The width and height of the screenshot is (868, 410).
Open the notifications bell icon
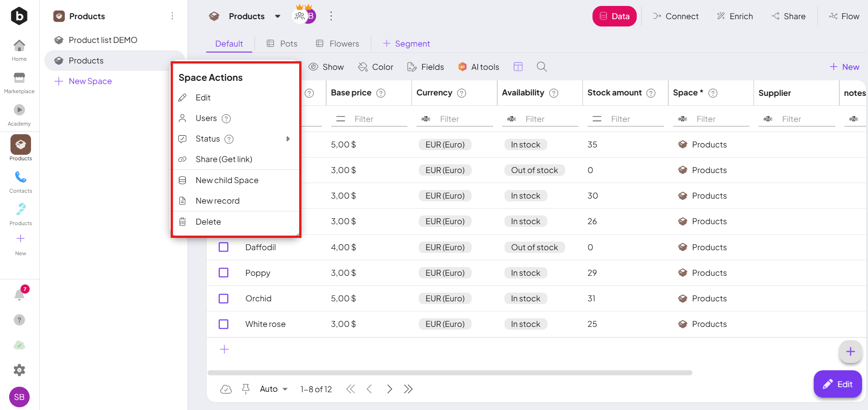[20, 294]
